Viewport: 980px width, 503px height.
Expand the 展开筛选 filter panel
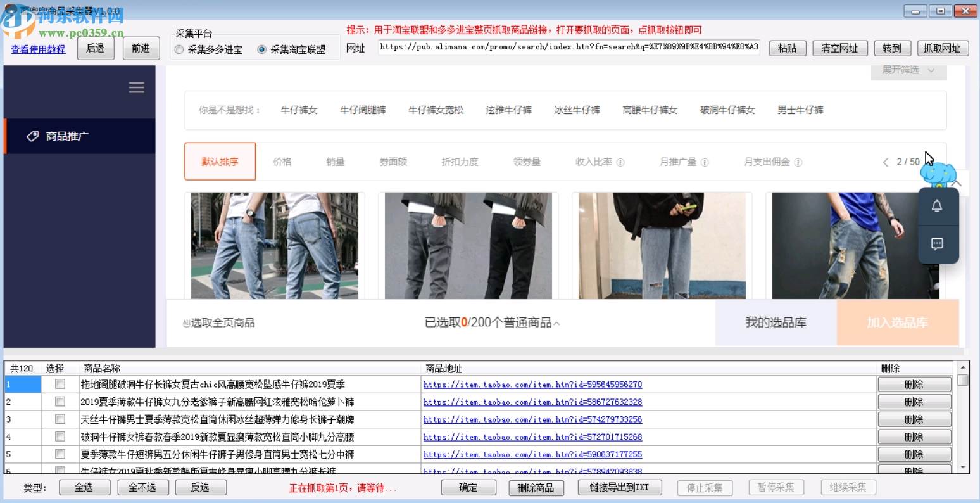click(908, 71)
